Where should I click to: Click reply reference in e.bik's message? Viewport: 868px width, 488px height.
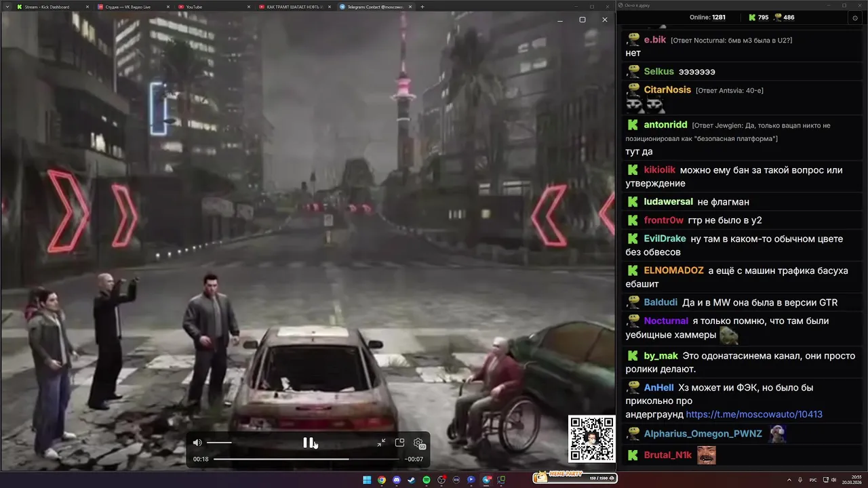pos(731,41)
